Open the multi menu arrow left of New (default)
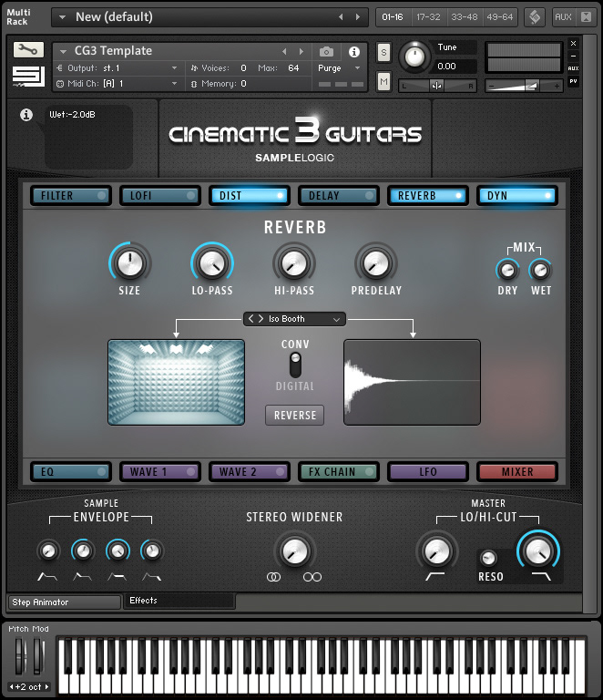The image size is (603, 700). (x=63, y=17)
